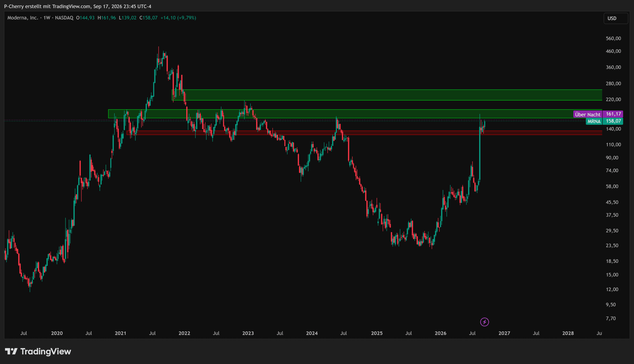Click the Moderna, Inc. symbol title
634x364 pixels.
(23, 18)
